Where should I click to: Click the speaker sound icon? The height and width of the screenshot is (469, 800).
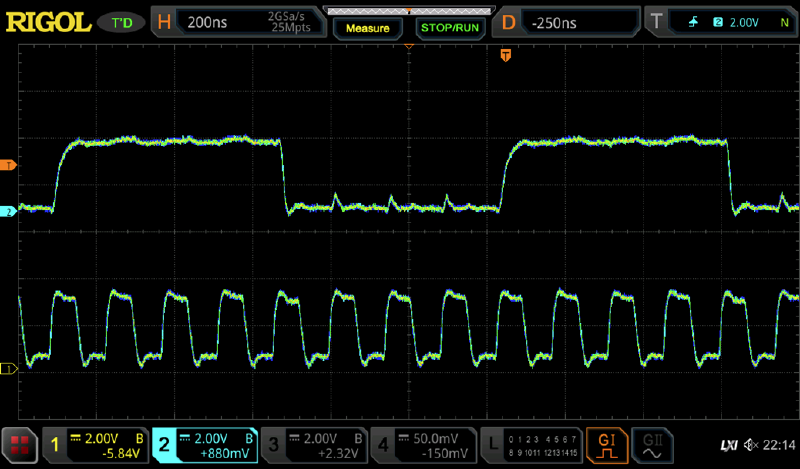pyautogui.click(x=749, y=444)
